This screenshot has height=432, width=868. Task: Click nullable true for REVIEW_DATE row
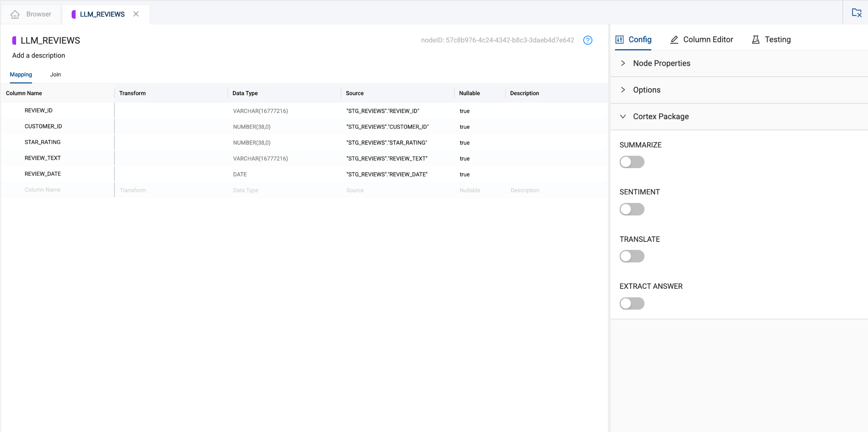(x=465, y=174)
